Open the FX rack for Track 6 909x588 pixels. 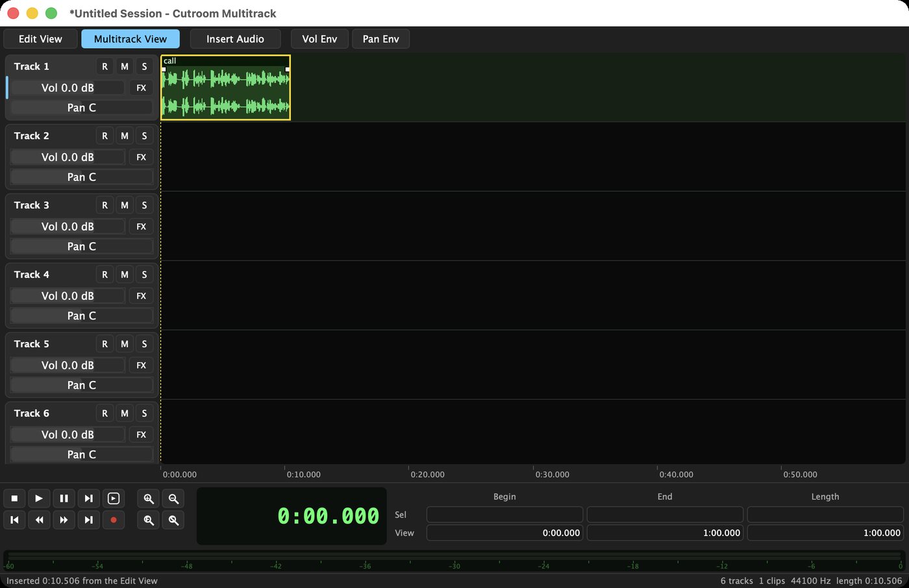pos(142,435)
